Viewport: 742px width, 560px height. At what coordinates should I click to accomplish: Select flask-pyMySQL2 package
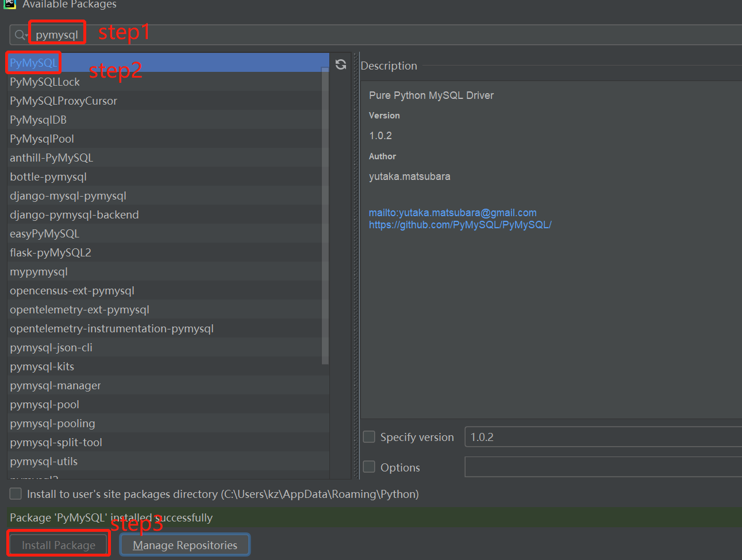click(168, 252)
